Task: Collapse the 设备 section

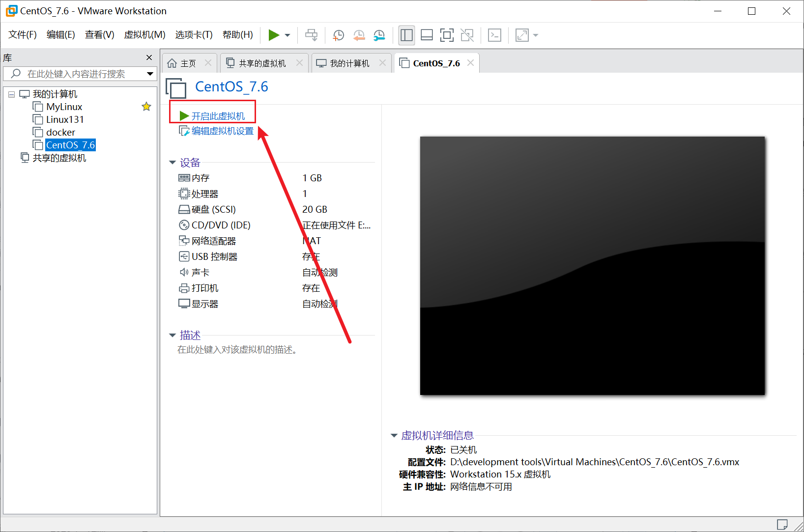Action: pos(172,163)
